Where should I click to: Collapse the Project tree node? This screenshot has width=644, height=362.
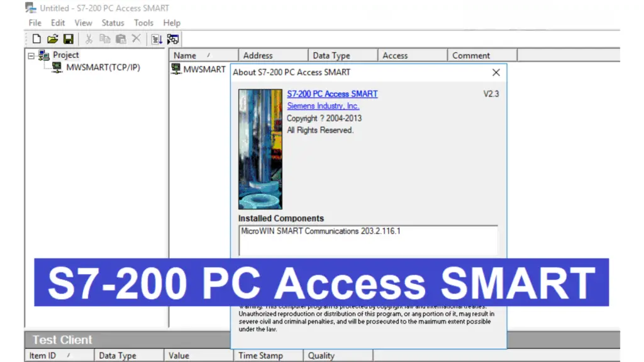click(x=31, y=55)
